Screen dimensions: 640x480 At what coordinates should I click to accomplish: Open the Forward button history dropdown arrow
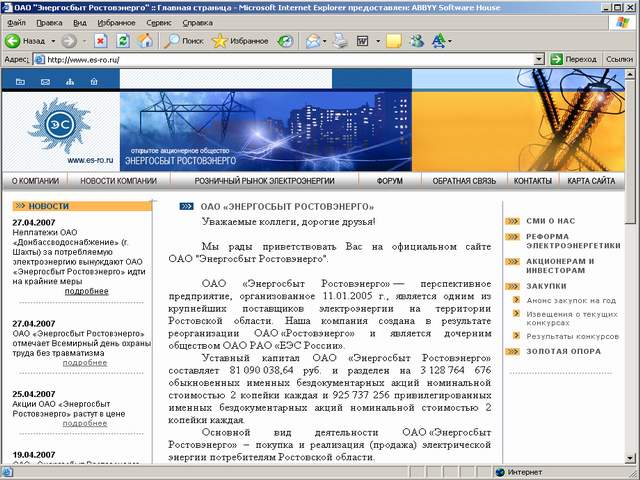tap(84, 41)
